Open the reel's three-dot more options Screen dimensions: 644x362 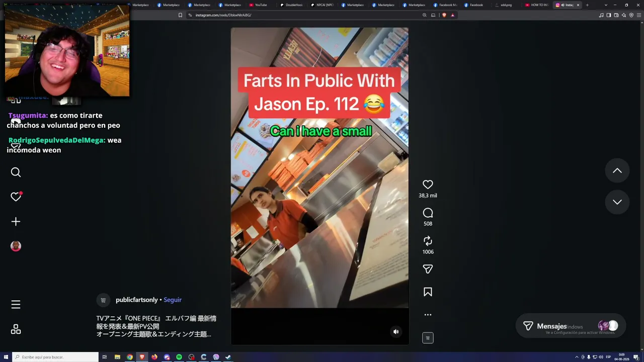pyautogui.click(x=428, y=315)
